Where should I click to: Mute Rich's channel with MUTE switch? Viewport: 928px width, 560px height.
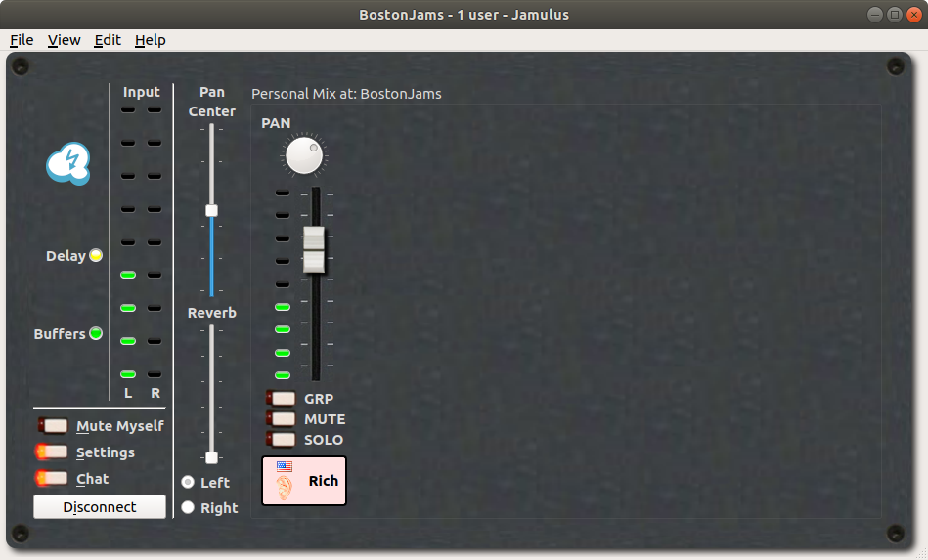click(282, 419)
